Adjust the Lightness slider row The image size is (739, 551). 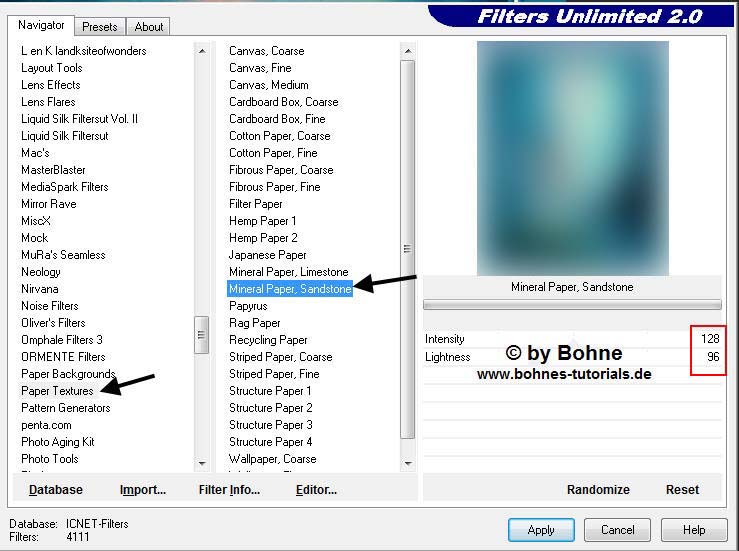(x=572, y=357)
